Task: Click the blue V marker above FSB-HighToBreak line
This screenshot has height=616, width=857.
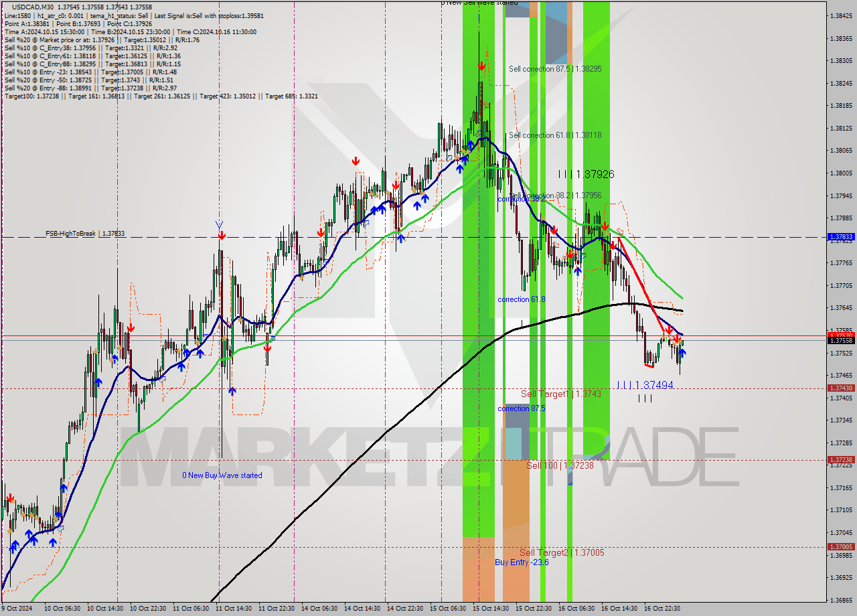Action: 220,224
